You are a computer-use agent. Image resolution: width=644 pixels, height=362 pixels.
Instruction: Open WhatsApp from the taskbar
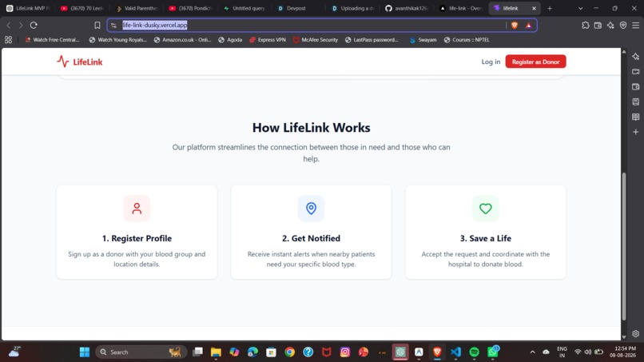coord(492,352)
